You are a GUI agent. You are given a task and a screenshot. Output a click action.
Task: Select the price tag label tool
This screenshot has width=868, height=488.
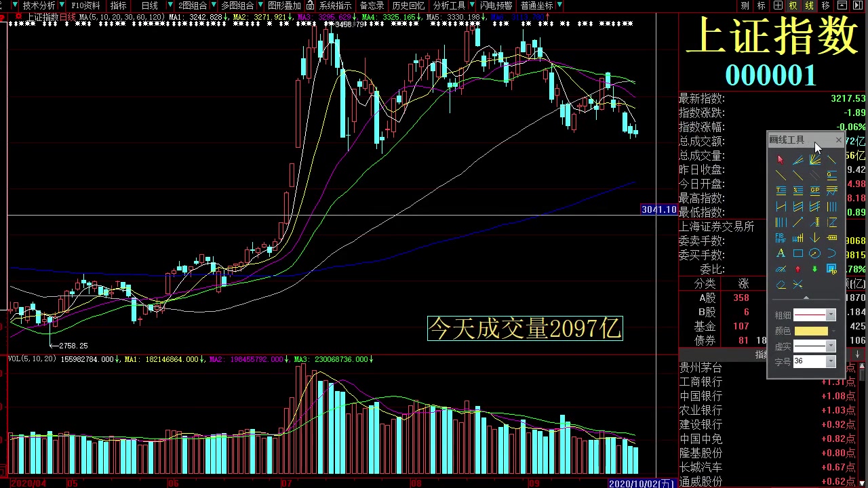[x=832, y=238]
